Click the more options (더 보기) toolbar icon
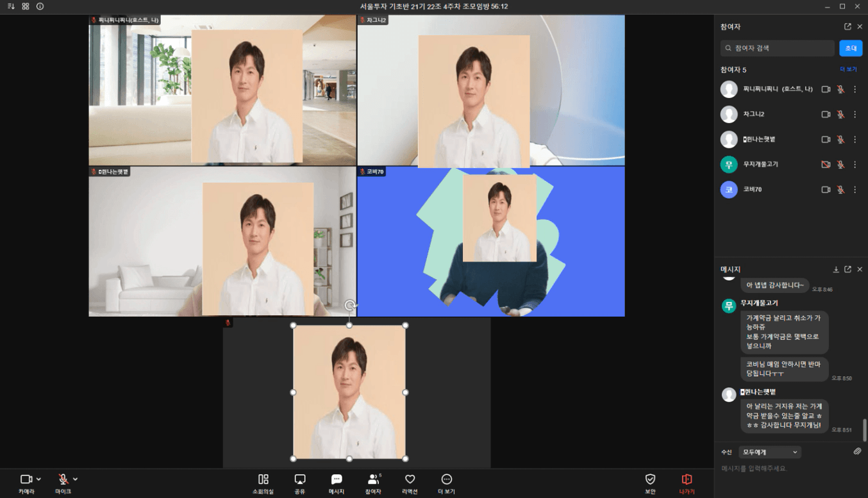 (446, 480)
